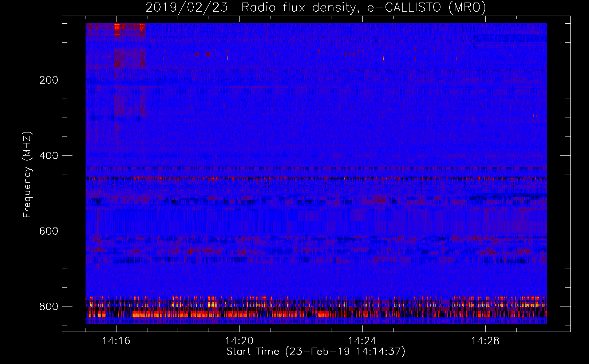Click the 200 frequency tick label

(49, 80)
